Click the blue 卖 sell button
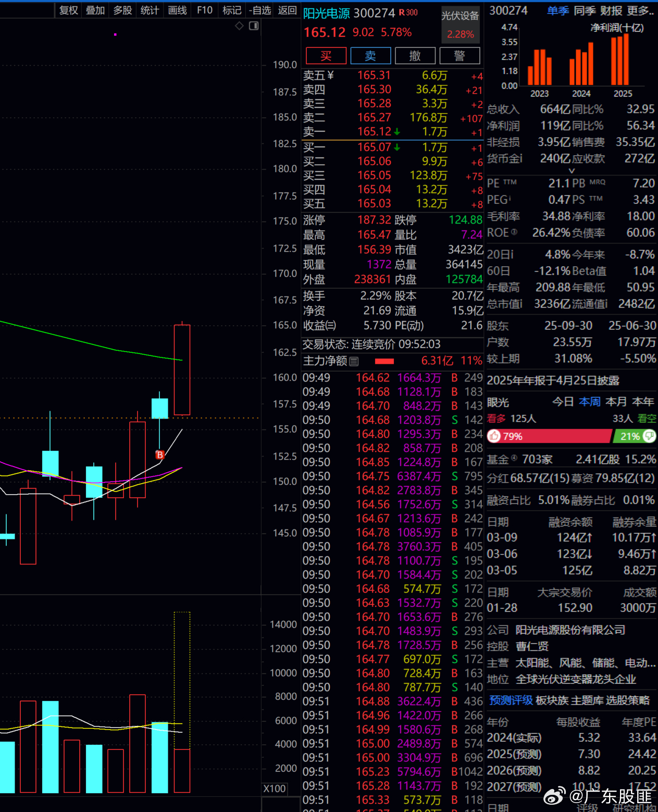 click(371, 56)
